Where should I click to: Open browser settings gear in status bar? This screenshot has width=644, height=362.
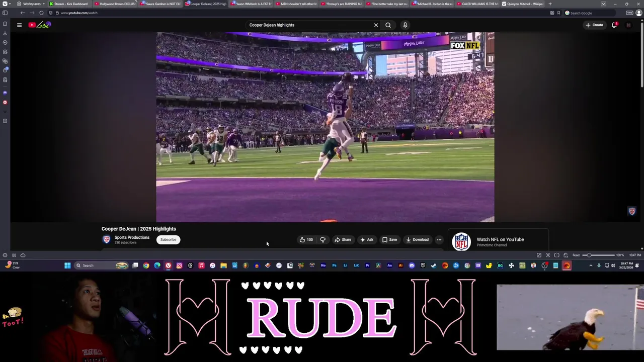(5, 255)
